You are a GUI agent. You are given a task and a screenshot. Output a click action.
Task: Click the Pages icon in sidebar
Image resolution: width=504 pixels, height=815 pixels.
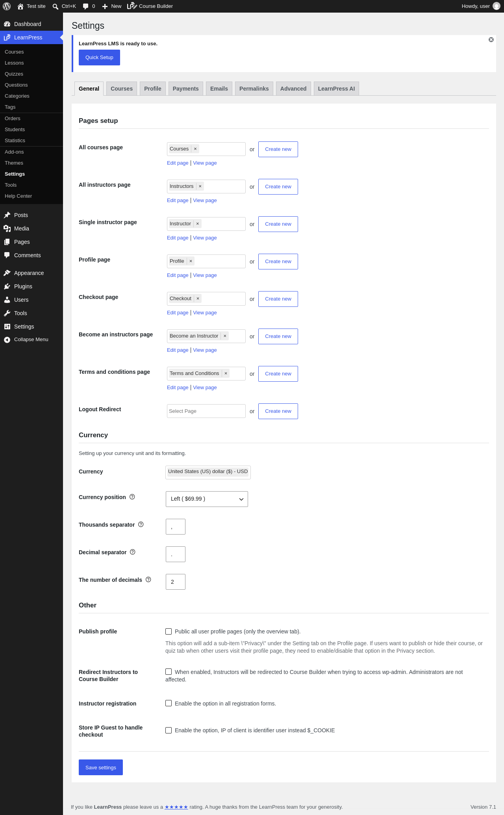(x=7, y=242)
